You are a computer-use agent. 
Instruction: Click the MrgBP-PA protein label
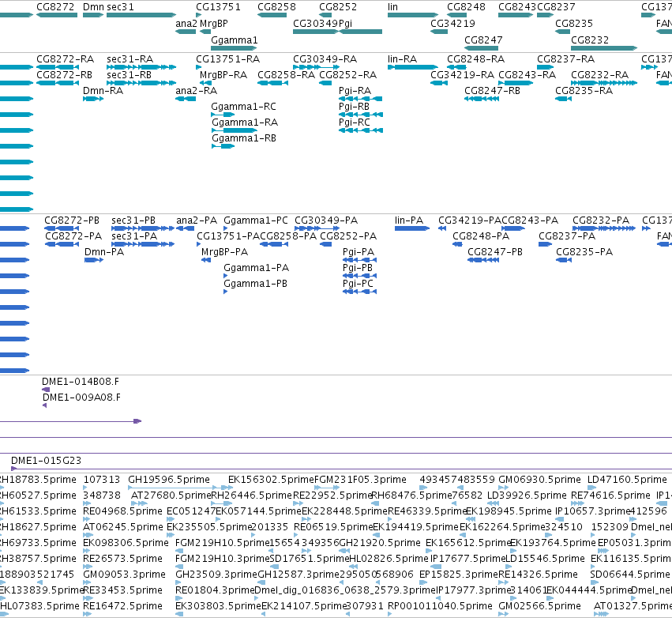point(224,252)
